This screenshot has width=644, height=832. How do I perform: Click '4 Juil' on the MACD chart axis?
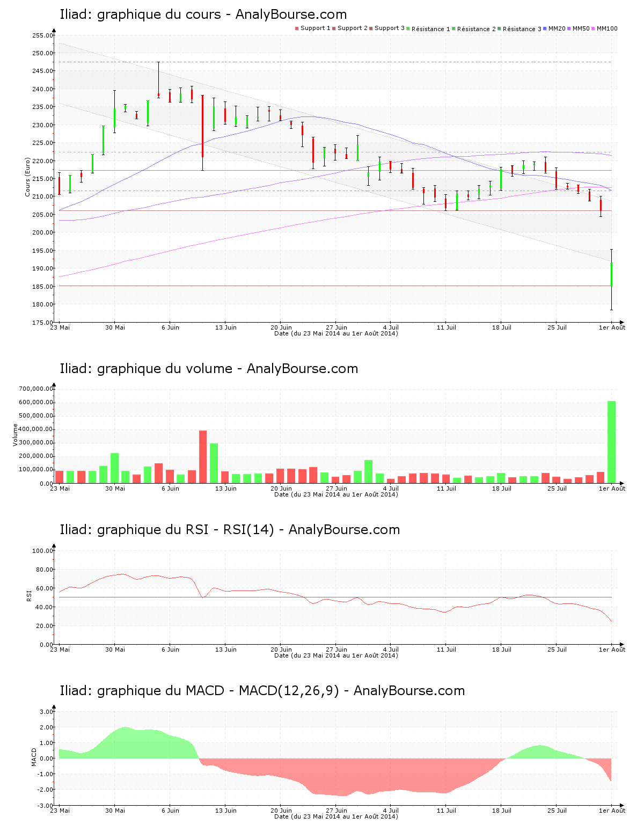[391, 811]
